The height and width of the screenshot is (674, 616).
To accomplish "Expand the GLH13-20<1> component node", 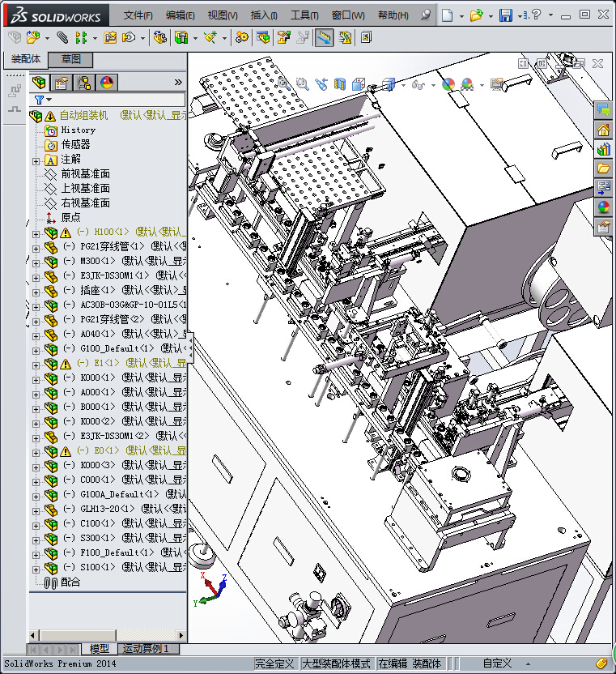I will click(36, 511).
